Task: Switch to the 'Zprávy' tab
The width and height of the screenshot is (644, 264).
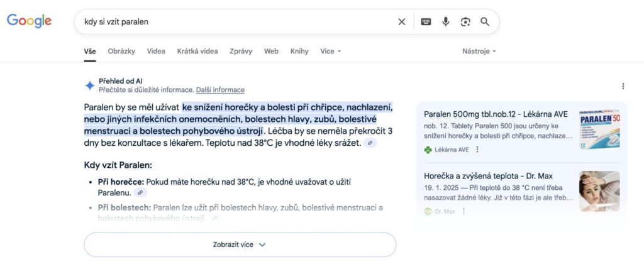Action: [241, 52]
